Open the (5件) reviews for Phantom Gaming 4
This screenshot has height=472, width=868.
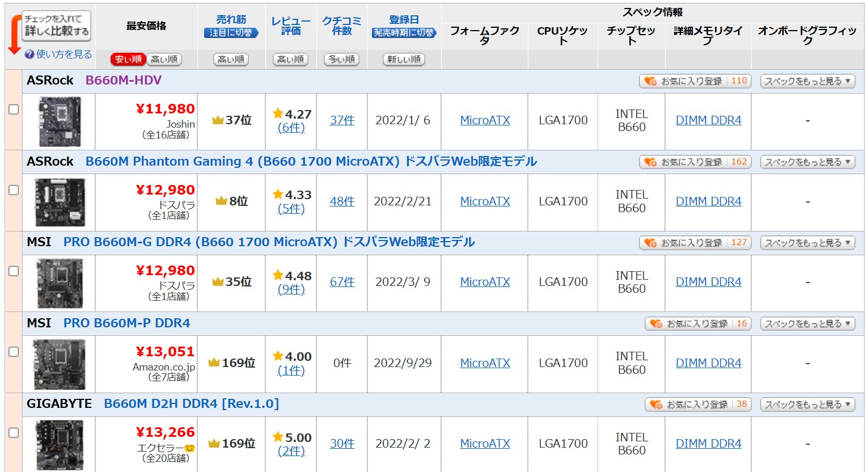291,208
